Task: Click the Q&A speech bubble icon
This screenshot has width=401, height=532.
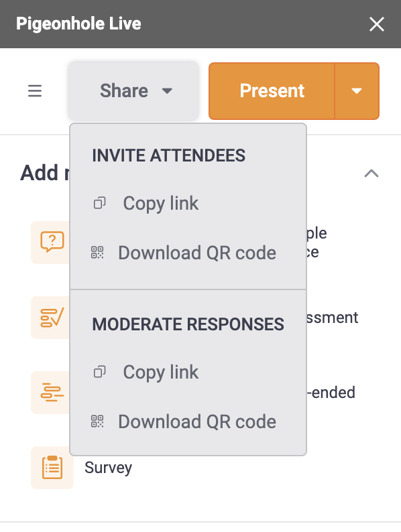Action: click(52, 242)
